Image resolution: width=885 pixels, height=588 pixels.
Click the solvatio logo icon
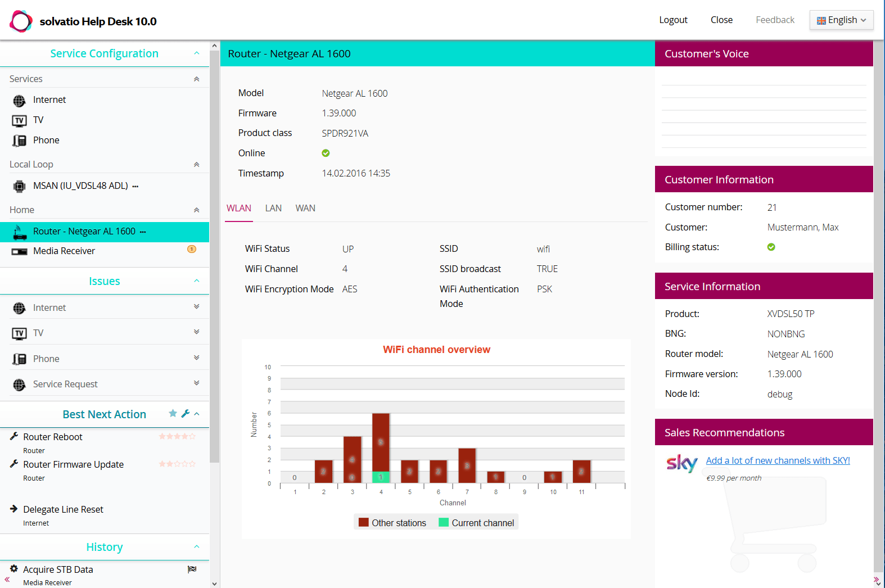21,21
